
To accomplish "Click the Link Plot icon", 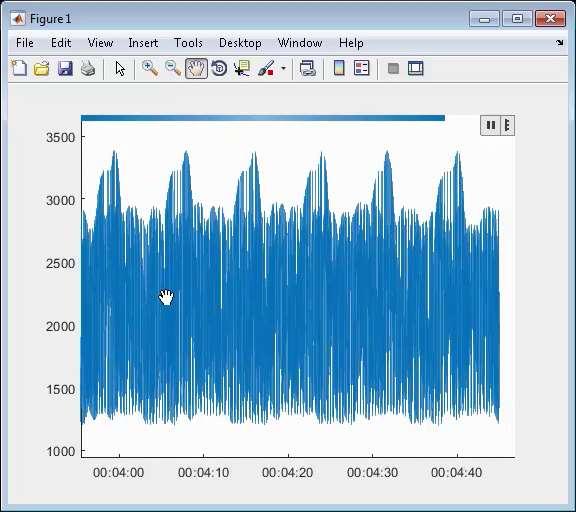I will click(x=307, y=68).
